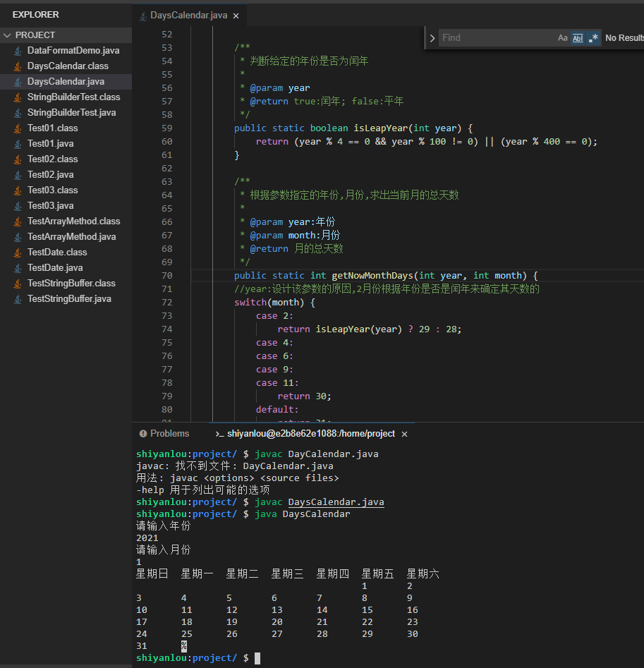
Task: Click the 星期日 header in terminal output
Action: [152, 574]
